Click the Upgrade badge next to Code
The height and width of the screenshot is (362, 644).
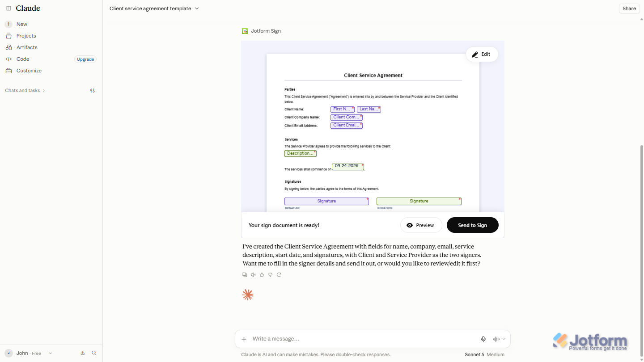click(85, 59)
